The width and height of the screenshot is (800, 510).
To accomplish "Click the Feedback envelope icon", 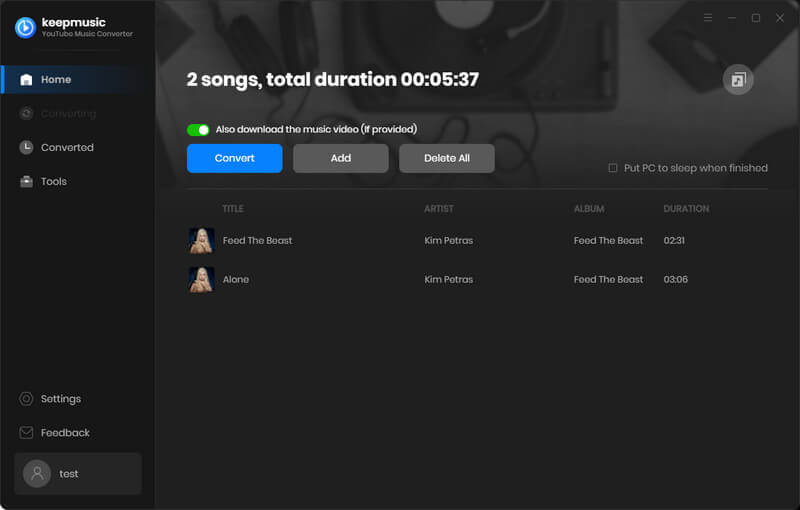I will click(x=26, y=433).
